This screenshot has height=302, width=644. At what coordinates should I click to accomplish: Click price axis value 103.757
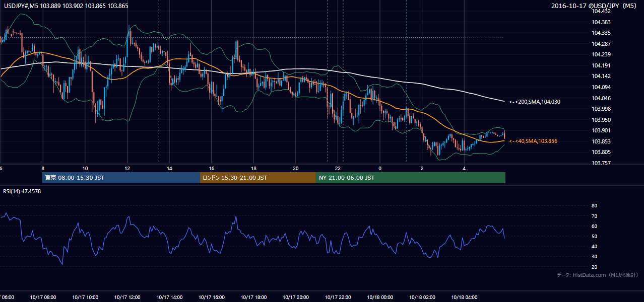[x=601, y=163]
